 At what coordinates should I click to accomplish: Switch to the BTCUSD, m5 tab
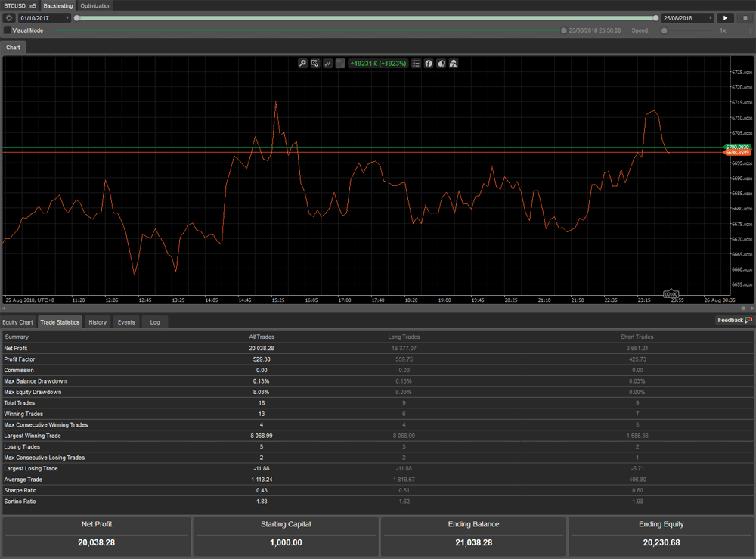20,6
